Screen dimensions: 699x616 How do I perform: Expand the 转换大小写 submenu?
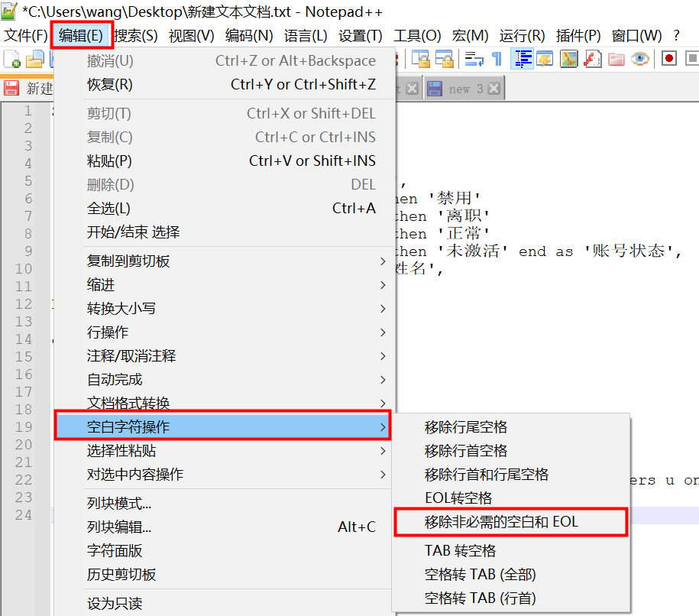pyautogui.click(x=225, y=309)
